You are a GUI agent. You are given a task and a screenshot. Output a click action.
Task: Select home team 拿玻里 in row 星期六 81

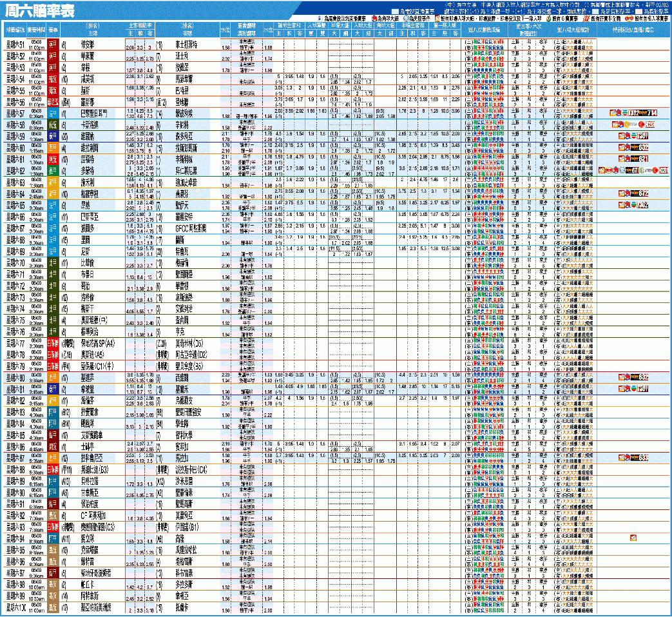coord(88,389)
